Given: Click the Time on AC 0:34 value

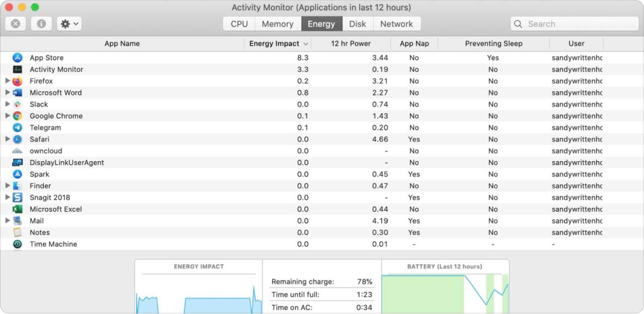Looking at the screenshot, I should [365, 307].
